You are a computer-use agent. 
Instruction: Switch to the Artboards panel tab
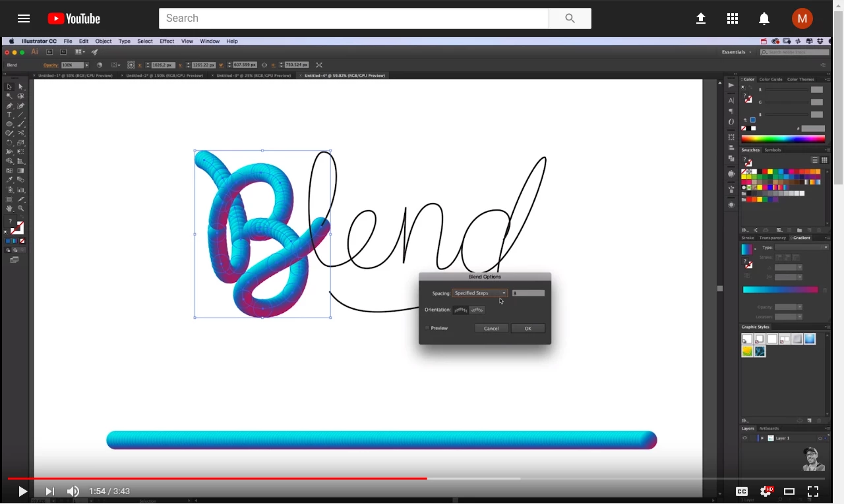point(769,428)
